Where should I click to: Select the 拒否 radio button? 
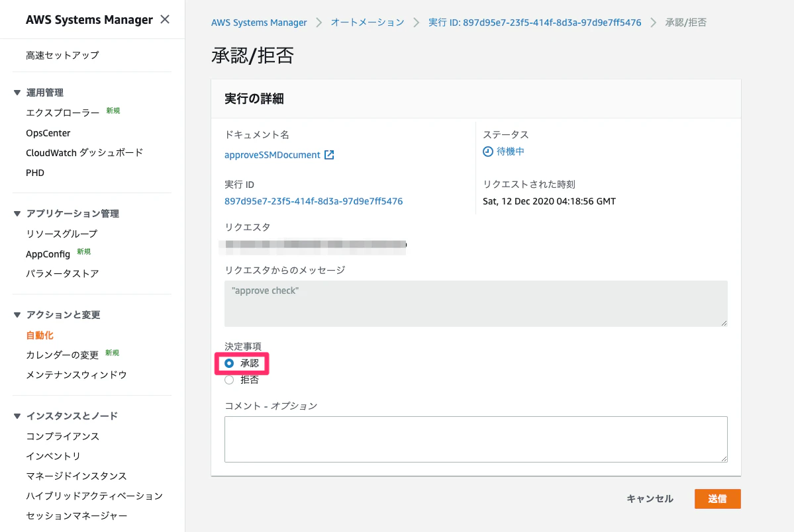229,380
